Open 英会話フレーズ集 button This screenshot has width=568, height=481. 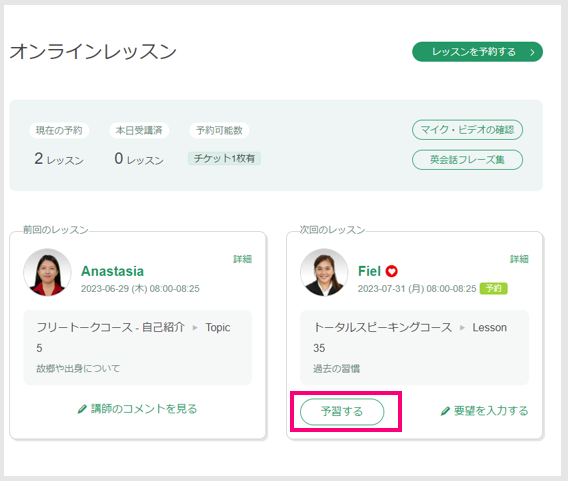click(467, 160)
